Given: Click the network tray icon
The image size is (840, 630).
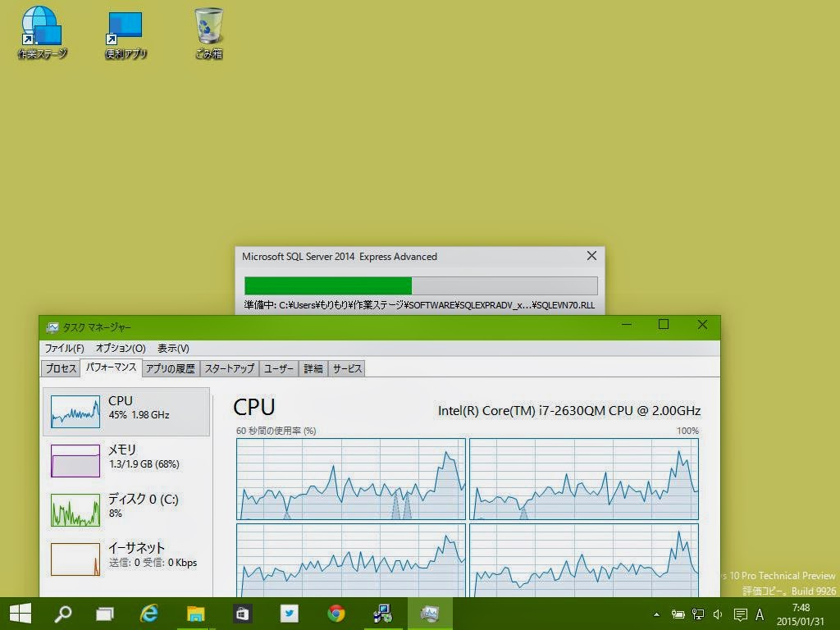Looking at the screenshot, I should pyautogui.click(x=698, y=614).
